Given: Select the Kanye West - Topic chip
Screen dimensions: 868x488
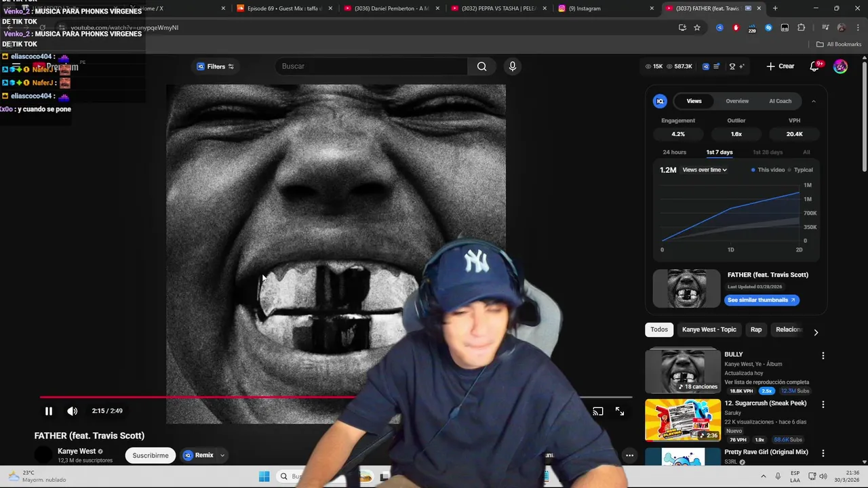Looking at the screenshot, I should coord(709,329).
